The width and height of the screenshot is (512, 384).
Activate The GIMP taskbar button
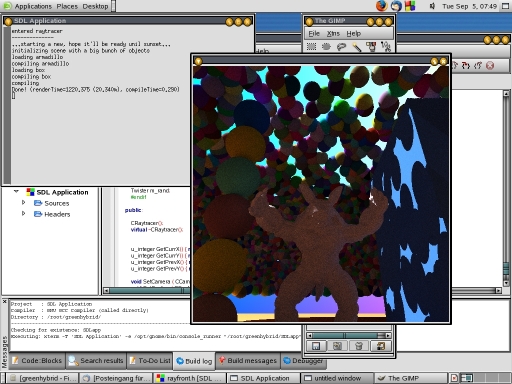point(411,378)
